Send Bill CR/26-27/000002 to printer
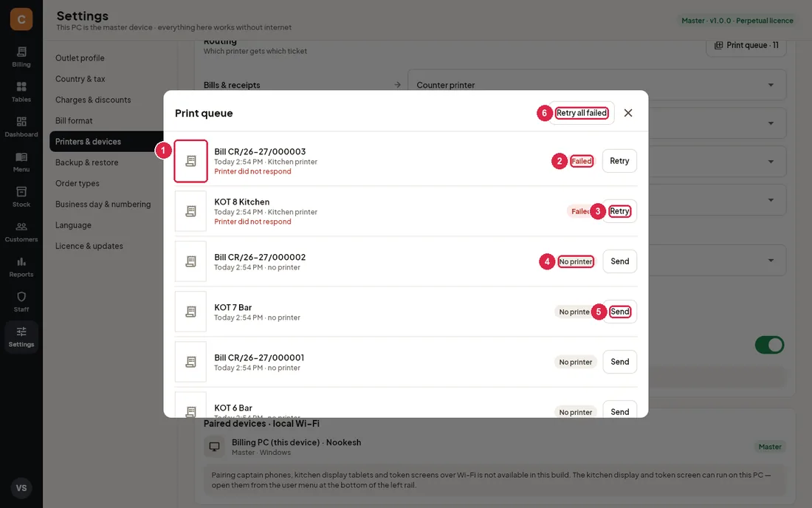Image resolution: width=812 pixels, height=508 pixels. pos(620,261)
